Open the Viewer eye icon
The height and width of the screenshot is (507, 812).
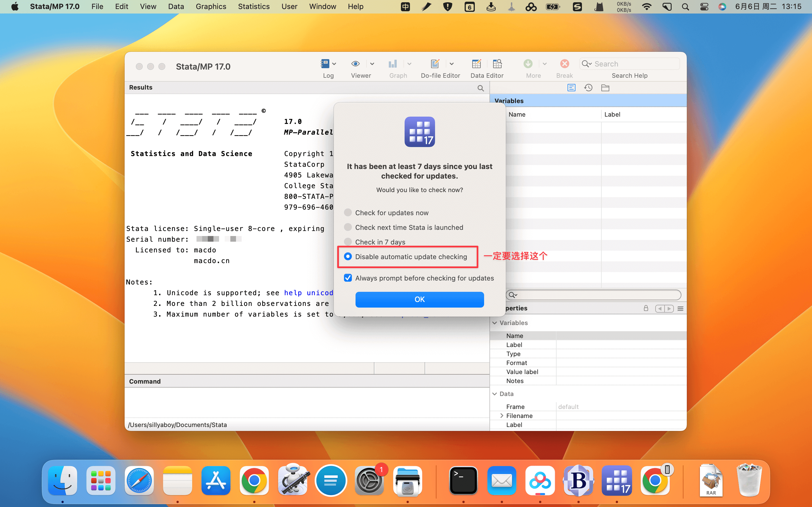[355, 64]
